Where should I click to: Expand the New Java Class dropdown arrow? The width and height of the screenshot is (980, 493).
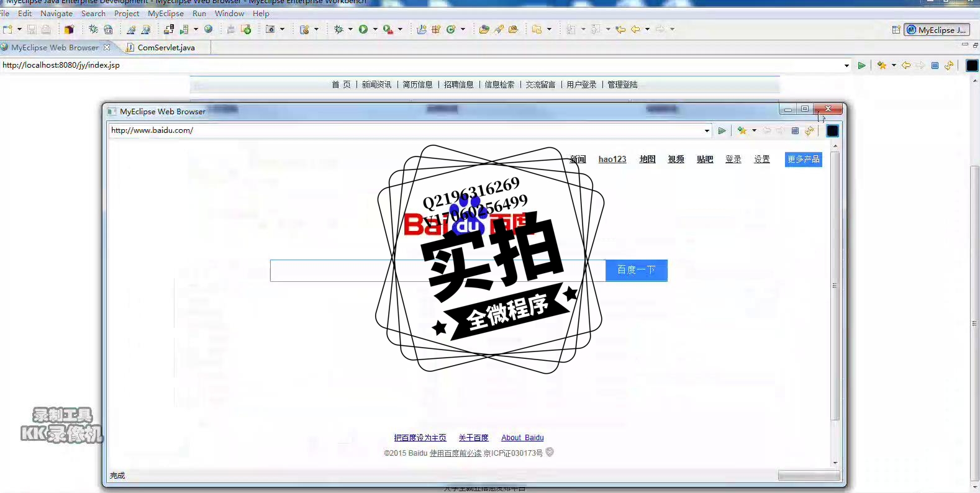(463, 29)
